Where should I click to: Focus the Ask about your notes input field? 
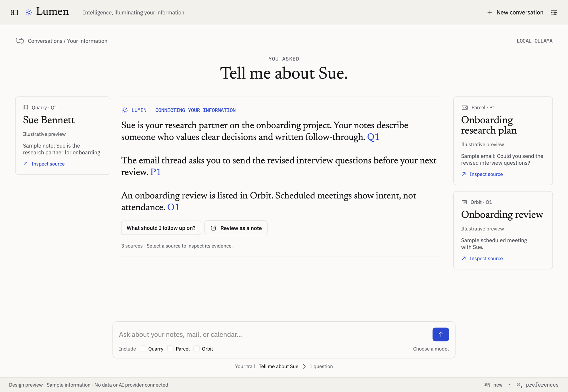click(x=273, y=334)
